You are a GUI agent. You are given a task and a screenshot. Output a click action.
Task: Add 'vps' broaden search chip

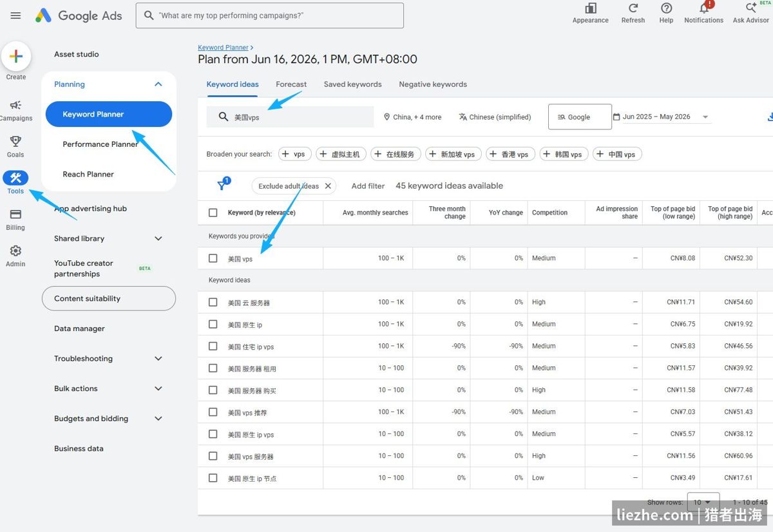(294, 154)
